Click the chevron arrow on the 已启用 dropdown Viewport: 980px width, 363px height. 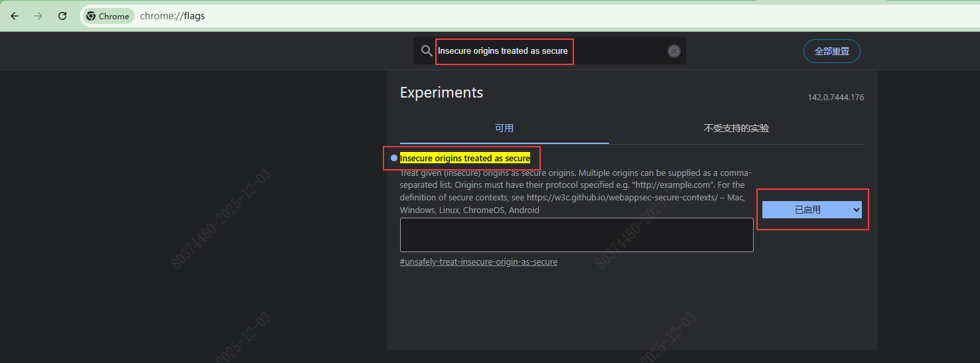pos(856,210)
